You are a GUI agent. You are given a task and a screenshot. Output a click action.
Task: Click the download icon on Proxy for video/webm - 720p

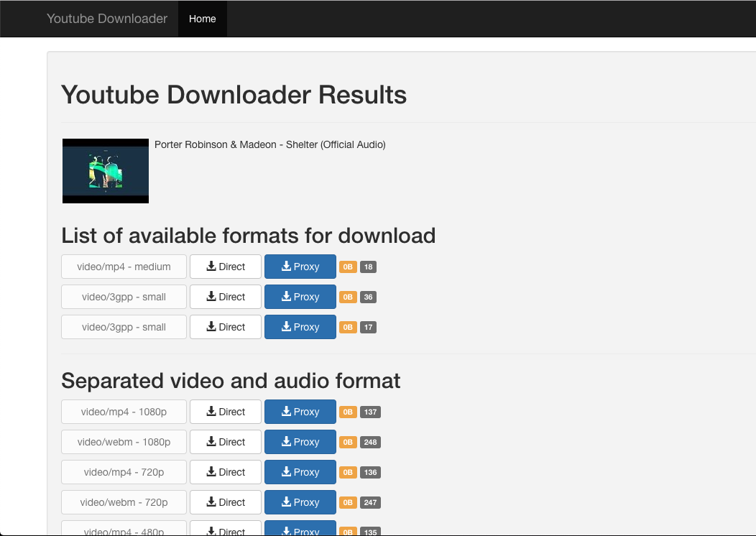285,502
